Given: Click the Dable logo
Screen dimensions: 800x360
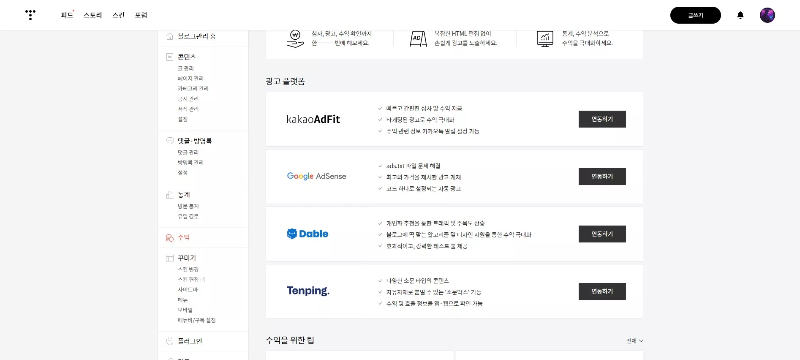Looking at the screenshot, I should coord(308,234).
